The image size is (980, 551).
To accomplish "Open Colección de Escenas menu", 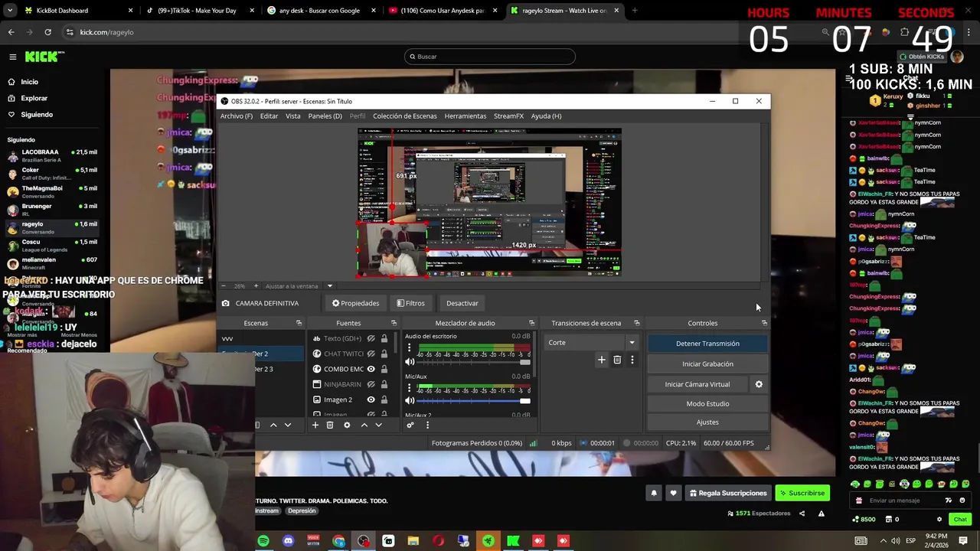I will [x=405, y=116].
